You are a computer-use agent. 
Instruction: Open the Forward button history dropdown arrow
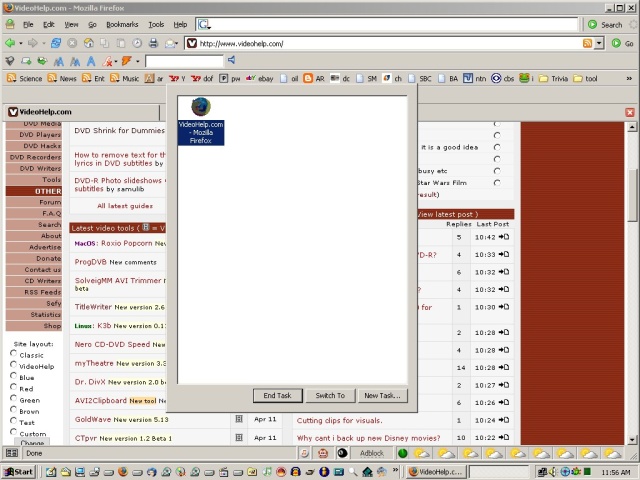(x=43, y=43)
